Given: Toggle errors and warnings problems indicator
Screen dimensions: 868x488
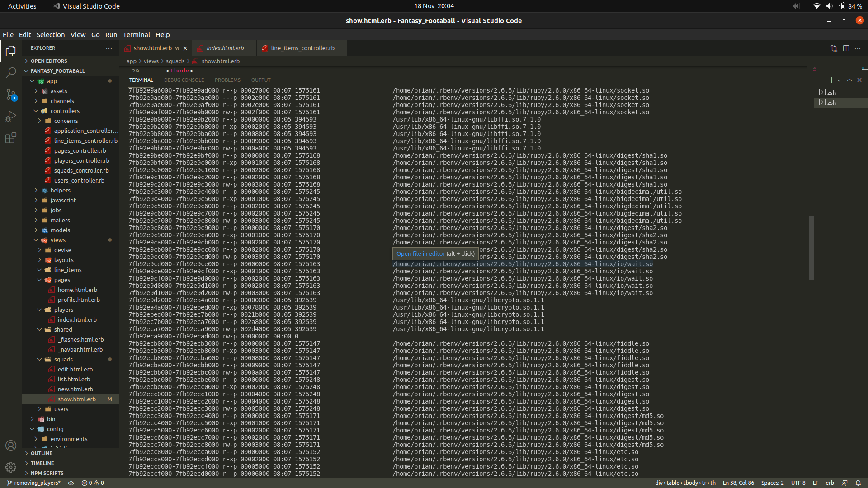Looking at the screenshot, I should tap(93, 483).
